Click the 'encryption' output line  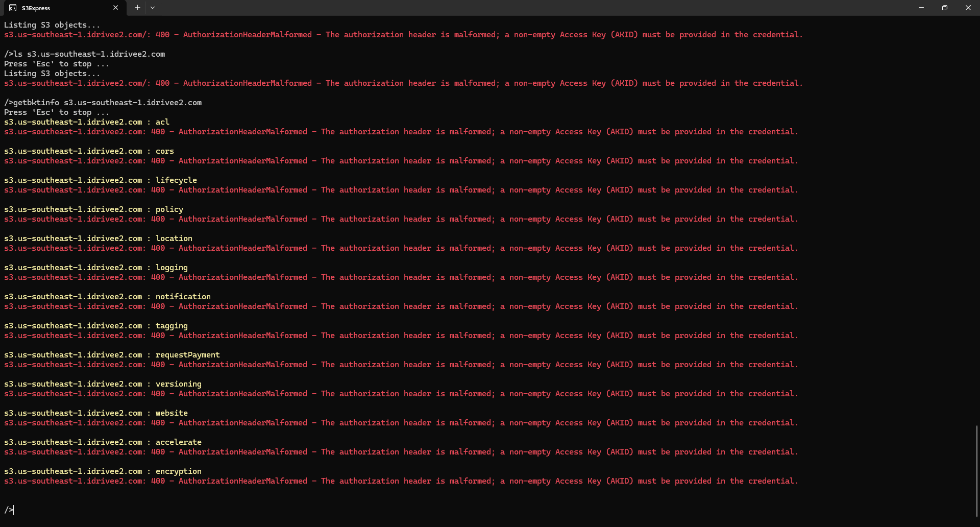pos(103,471)
